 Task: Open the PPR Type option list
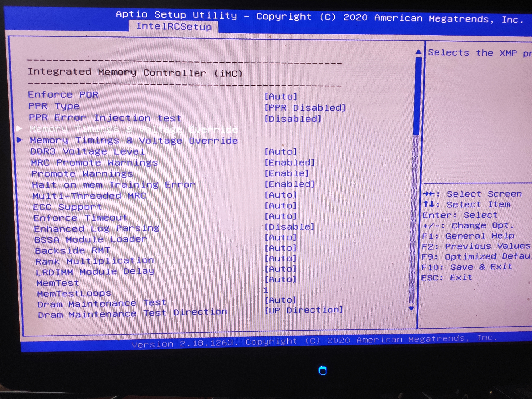pyautogui.click(x=305, y=108)
